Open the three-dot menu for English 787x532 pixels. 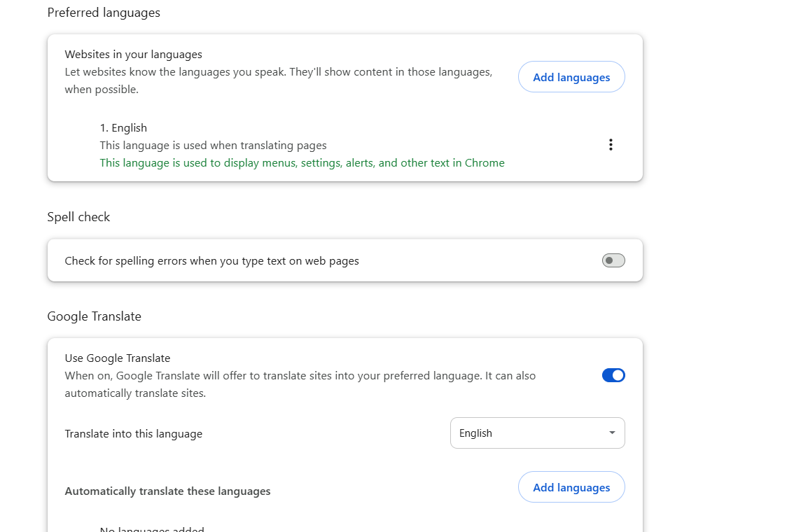(611, 145)
